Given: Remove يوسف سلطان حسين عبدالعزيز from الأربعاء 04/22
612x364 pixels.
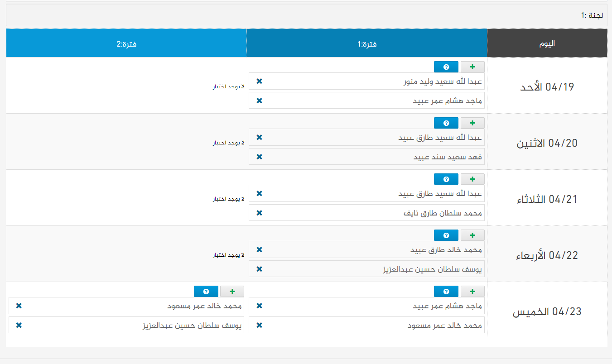Looking at the screenshot, I should click(259, 269).
